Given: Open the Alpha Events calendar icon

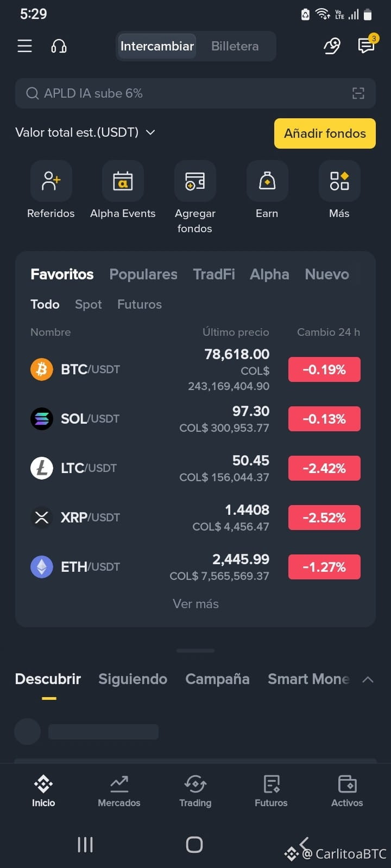Looking at the screenshot, I should tap(123, 181).
